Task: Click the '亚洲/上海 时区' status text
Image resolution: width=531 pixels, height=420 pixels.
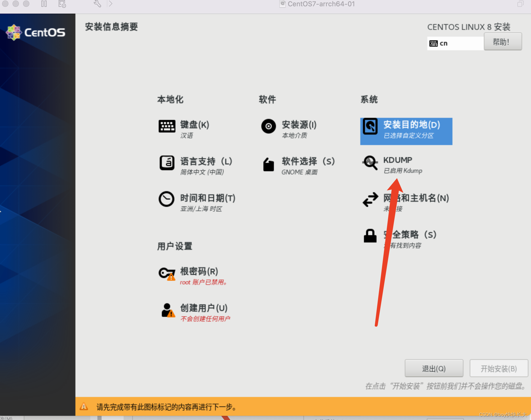Action: [x=201, y=209]
